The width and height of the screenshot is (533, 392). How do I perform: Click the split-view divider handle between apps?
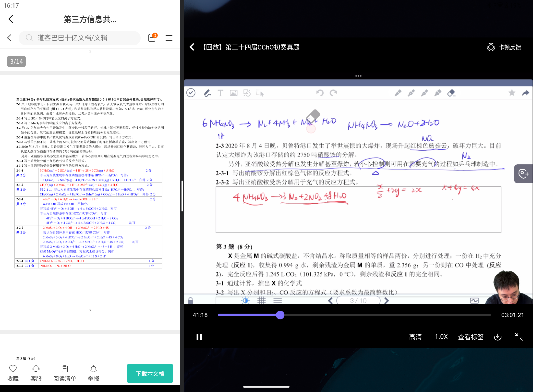pyautogui.click(x=182, y=196)
